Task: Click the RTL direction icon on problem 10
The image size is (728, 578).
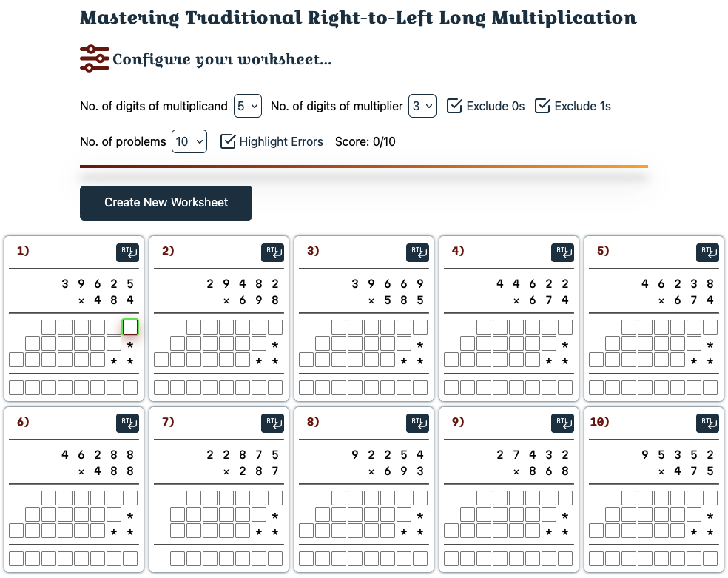Action: 708,423
